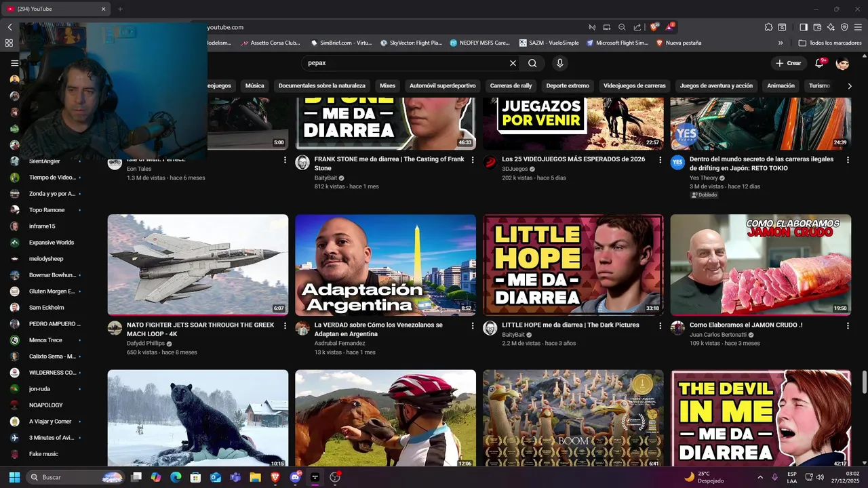
Task: Open the BaityBait channel link under FRANK STONE
Action: pyautogui.click(x=325, y=178)
